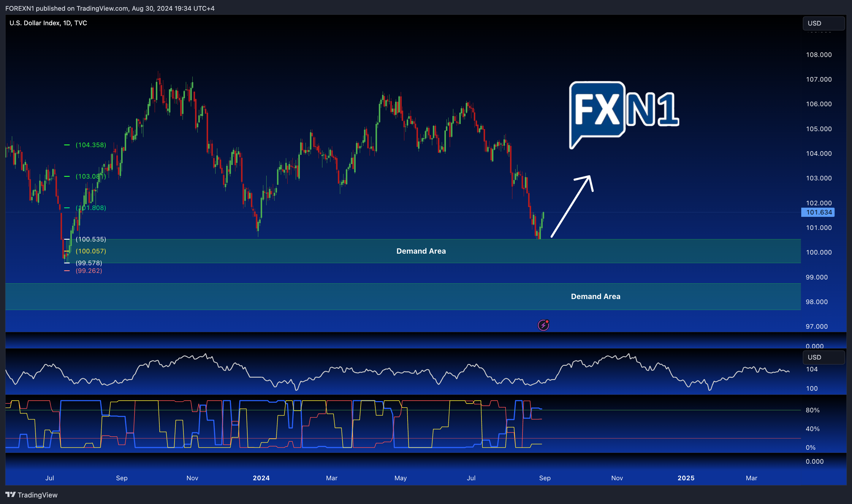Click the 107.000 price axis label
Screen dimensions: 852x504
click(x=819, y=79)
